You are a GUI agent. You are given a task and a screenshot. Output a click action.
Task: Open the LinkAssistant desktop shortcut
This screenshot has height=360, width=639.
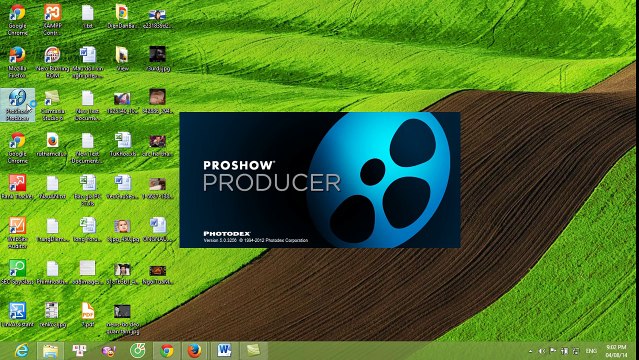pos(17,315)
